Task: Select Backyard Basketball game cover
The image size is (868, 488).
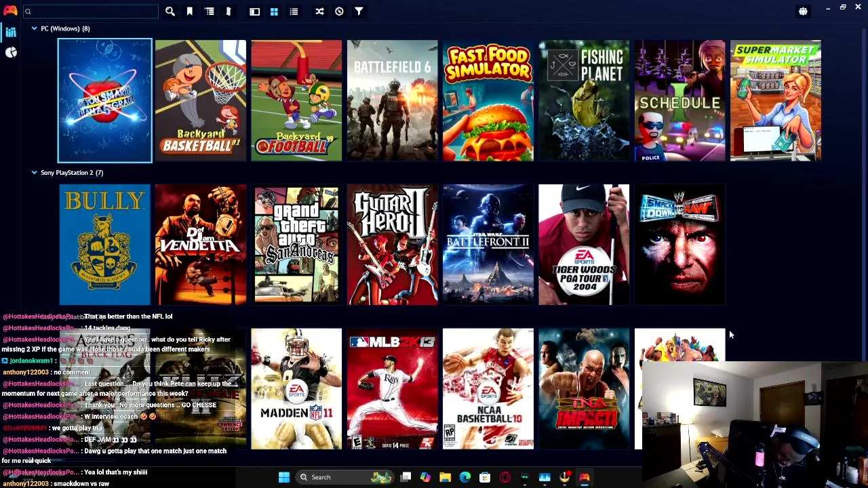Action: coord(201,100)
